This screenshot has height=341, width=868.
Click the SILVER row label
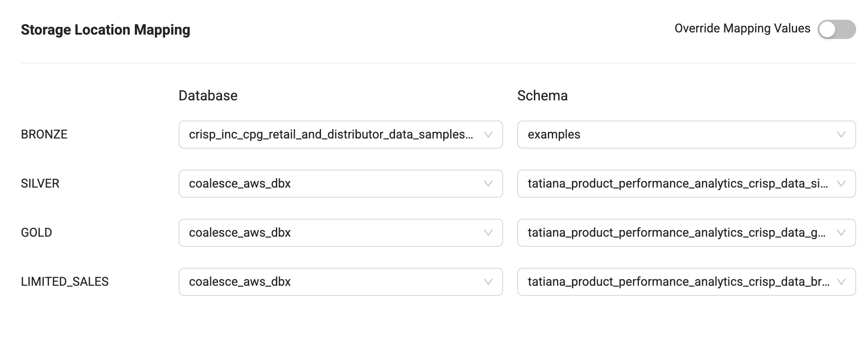tap(40, 184)
